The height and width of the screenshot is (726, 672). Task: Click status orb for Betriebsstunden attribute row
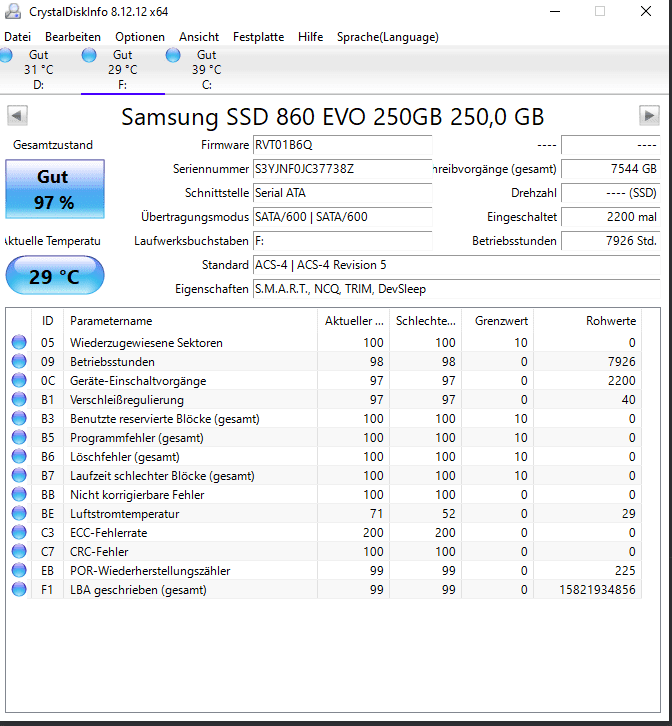(x=19, y=361)
